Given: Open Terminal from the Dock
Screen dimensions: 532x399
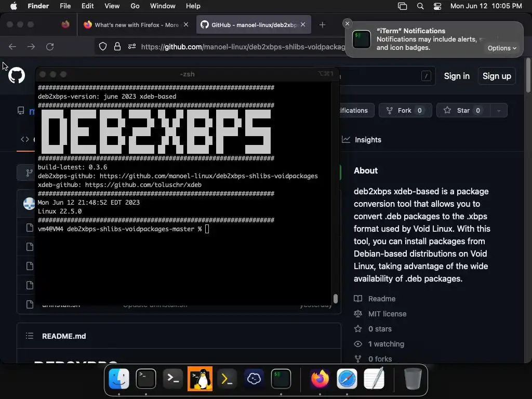Looking at the screenshot, I should (x=146, y=378).
